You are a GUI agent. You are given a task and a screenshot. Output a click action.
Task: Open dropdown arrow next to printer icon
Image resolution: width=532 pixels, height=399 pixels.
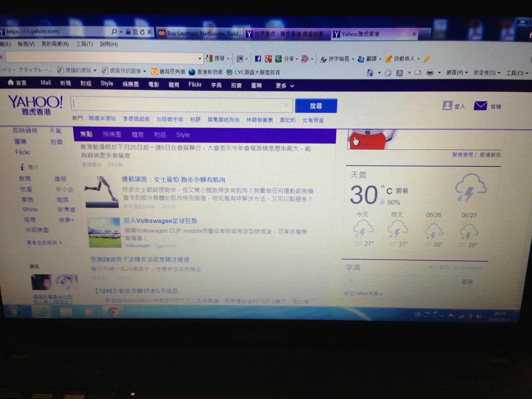440,73
